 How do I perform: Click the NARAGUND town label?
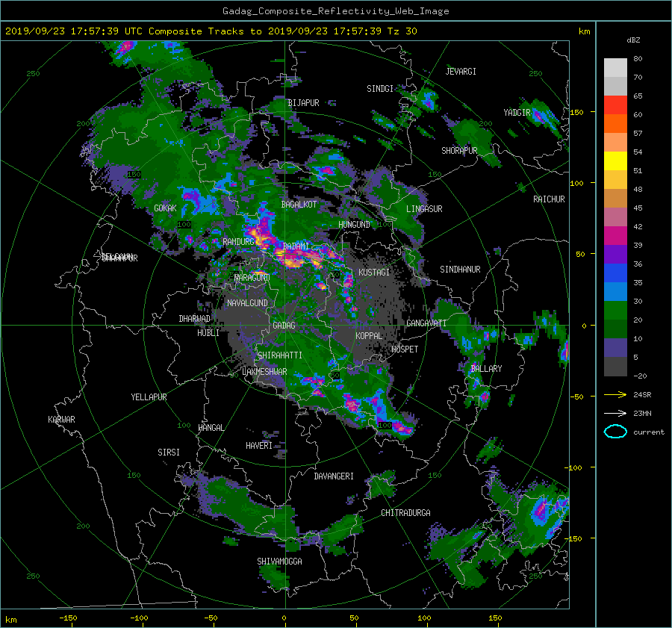click(x=252, y=277)
